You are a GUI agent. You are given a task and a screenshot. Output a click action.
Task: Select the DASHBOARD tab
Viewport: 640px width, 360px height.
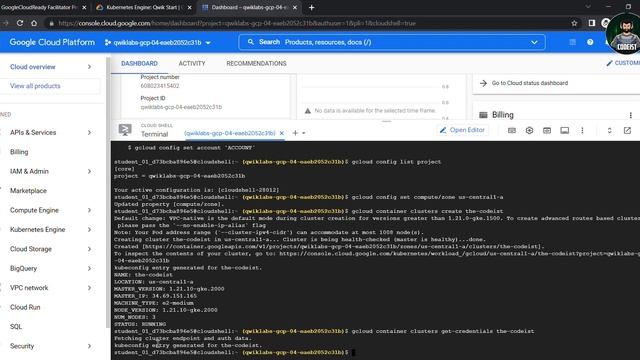click(x=139, y=64)
